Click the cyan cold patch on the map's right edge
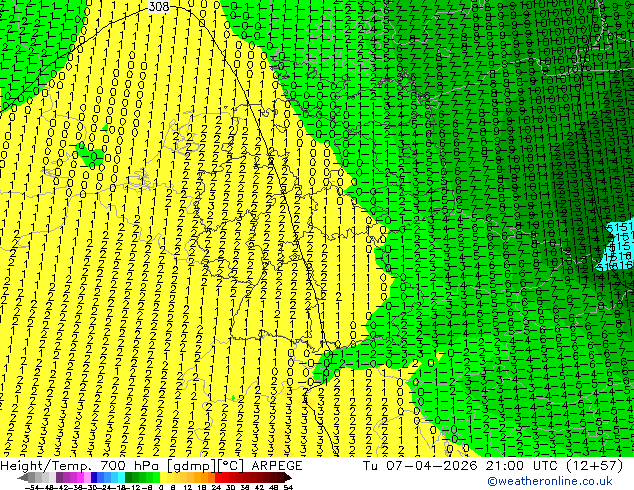This screenshot has width=634, height=490. click(x=619, y=245)
